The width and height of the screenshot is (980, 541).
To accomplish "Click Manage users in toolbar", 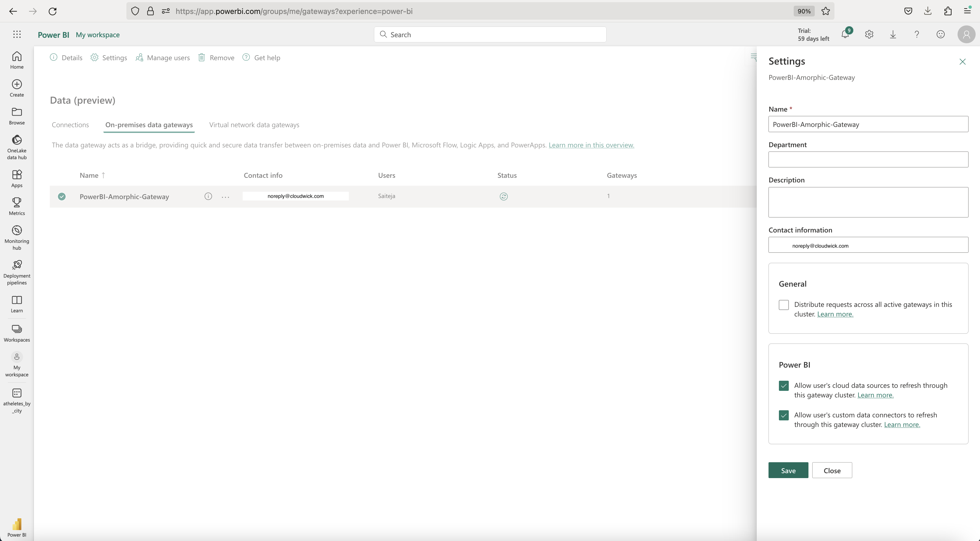I will tap(163, 58).
